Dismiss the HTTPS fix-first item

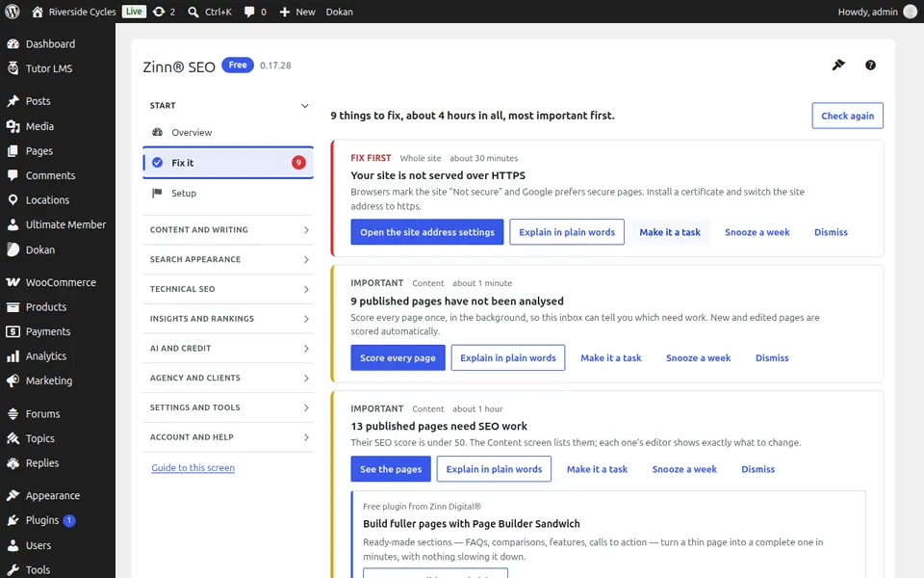pyautogui.click(x=831, y=232)
